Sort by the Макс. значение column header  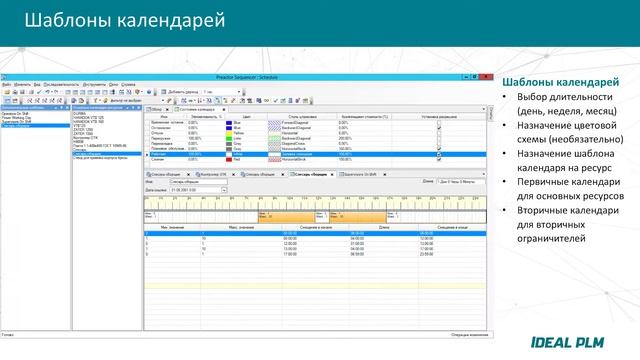tap(241, 227)
